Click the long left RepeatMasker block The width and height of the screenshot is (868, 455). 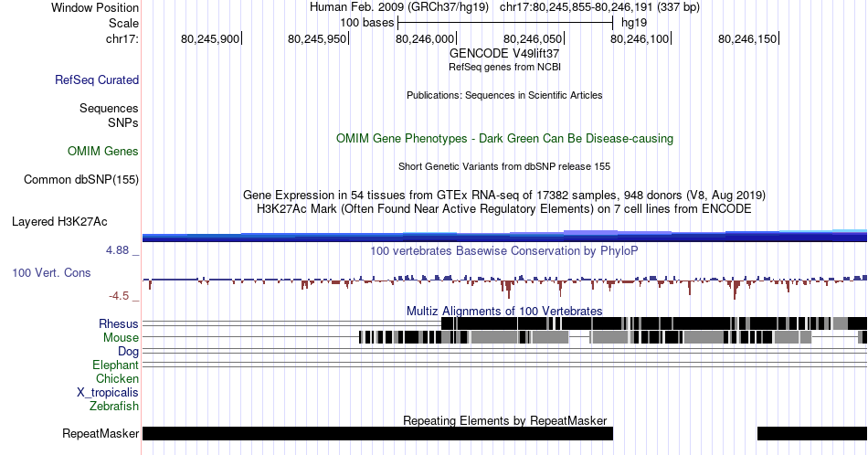(377, 433)
